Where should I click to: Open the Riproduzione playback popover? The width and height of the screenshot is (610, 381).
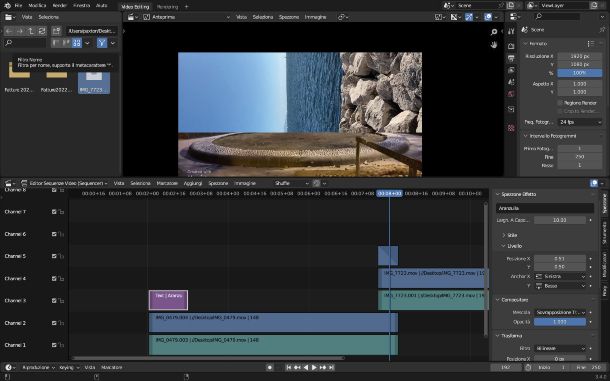click(38, 367)
